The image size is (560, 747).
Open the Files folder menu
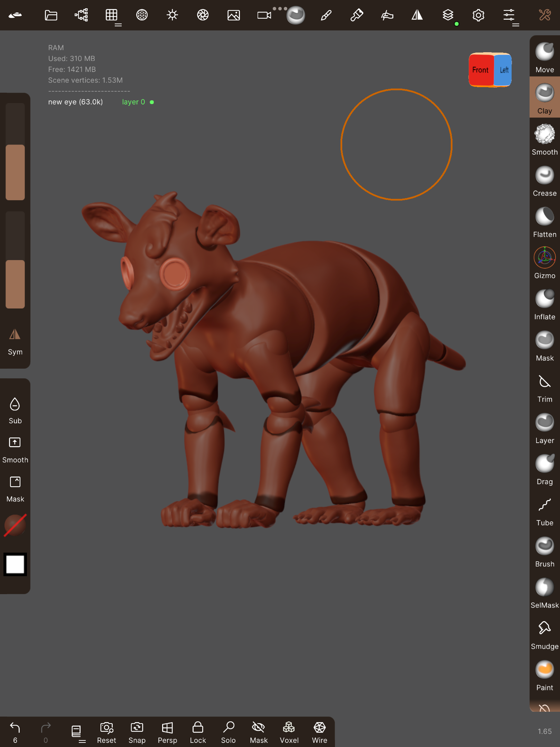click(51, 15)
